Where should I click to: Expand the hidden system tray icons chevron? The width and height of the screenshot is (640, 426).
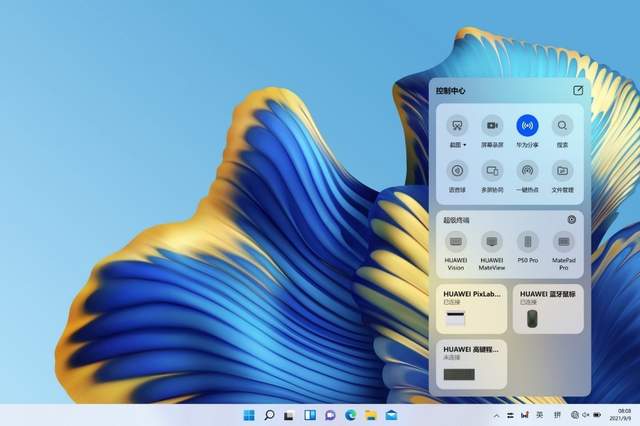(497, 414)
